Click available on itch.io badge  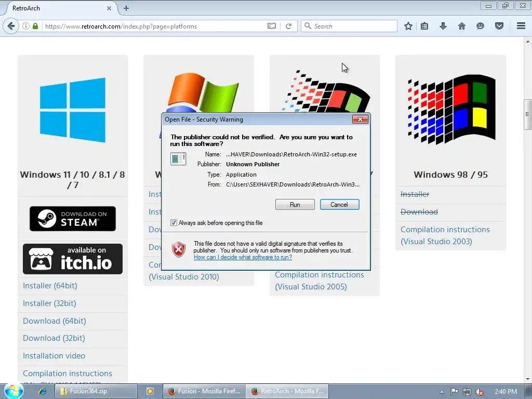point(73,259)
